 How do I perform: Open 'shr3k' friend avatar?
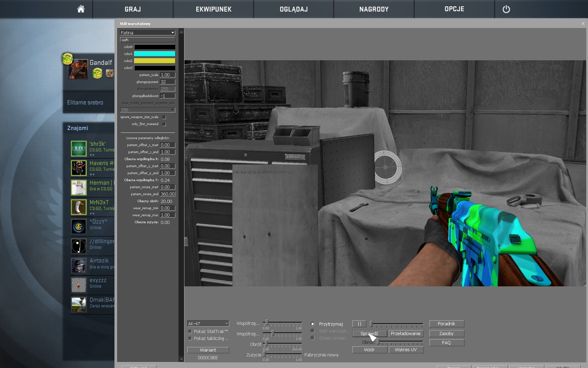pyautogui.click(x=79, y=149)
